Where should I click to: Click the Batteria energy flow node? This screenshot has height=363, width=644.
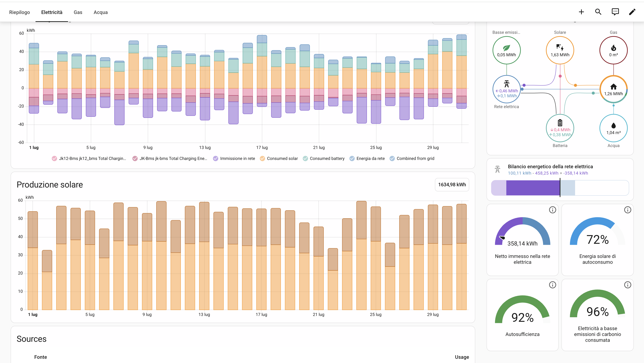click(x=560, y=128)
